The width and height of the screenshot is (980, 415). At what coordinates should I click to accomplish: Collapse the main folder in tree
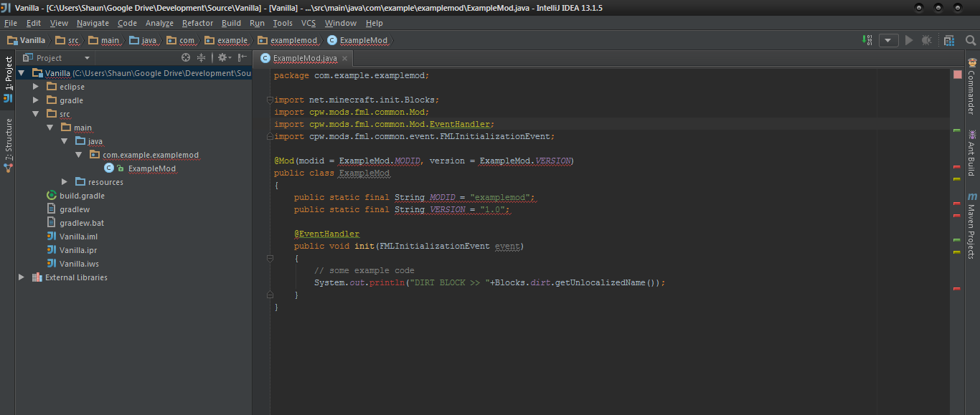(50, 128)
